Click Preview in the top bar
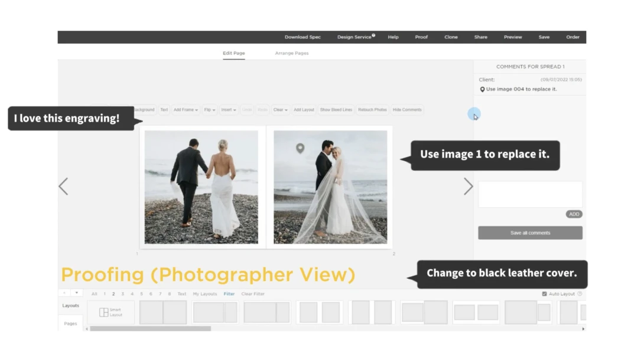This screenshot has width=644, height=362. [513, 37]
